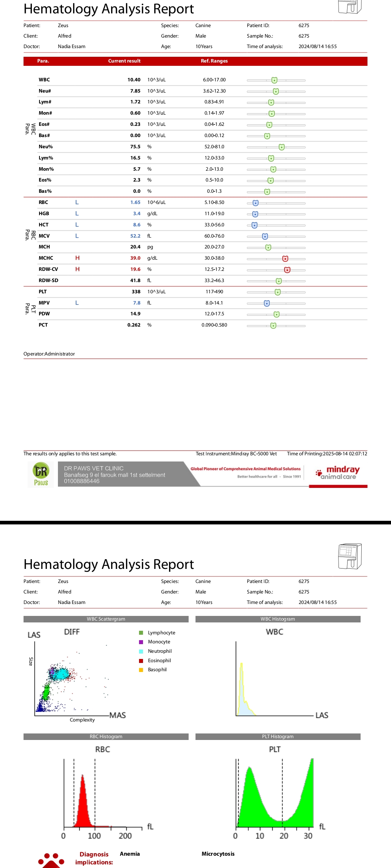Viewport: 391px width, 868px height.
Task: Click the WBC range indicator marker
Action: [x=274, y=80]
